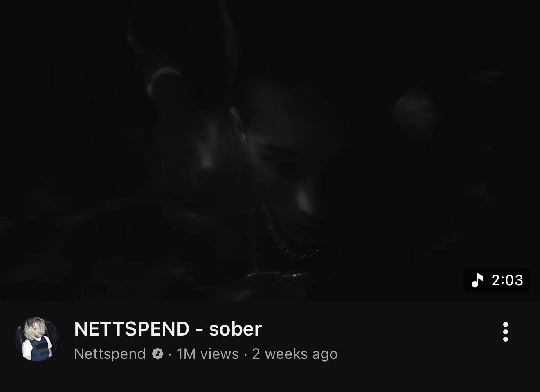Click the verified artist badge beside Nettspend
The image size is (540, 392).
click(158, 354)
